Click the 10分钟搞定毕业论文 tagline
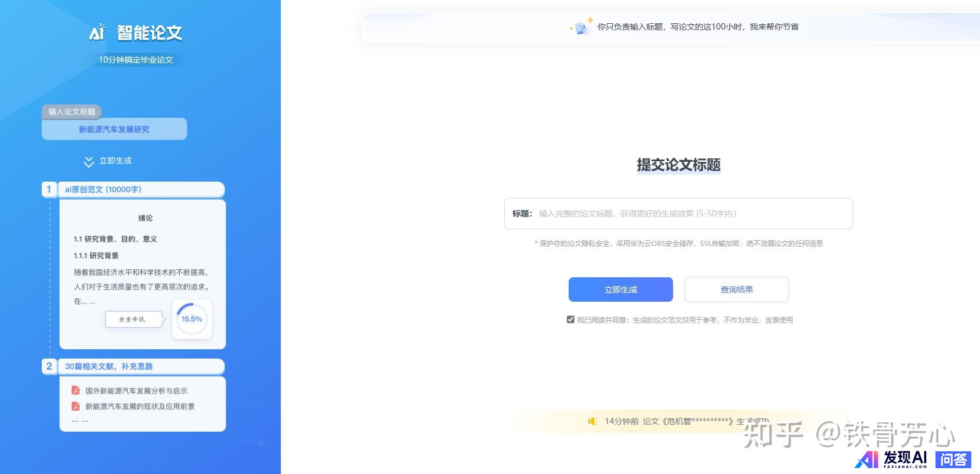 point(136,60)
